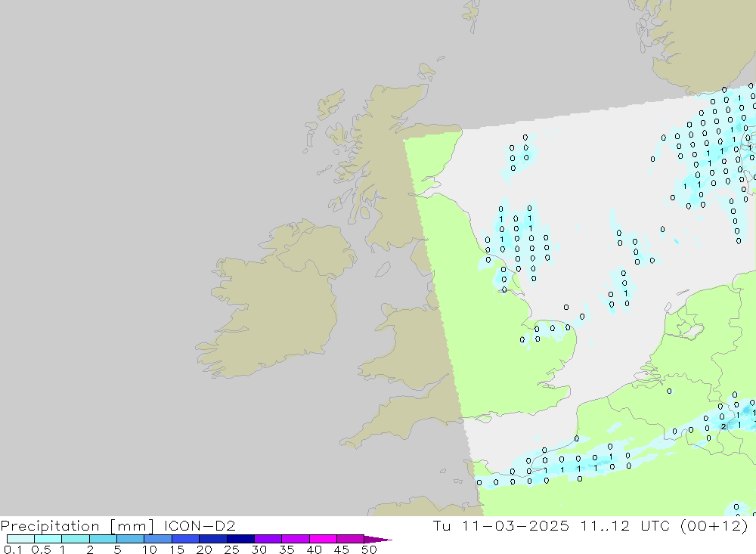The image size is (756, 554).
Task: Click the '(00+12)' forecast offset text
Action: point(714,526)
